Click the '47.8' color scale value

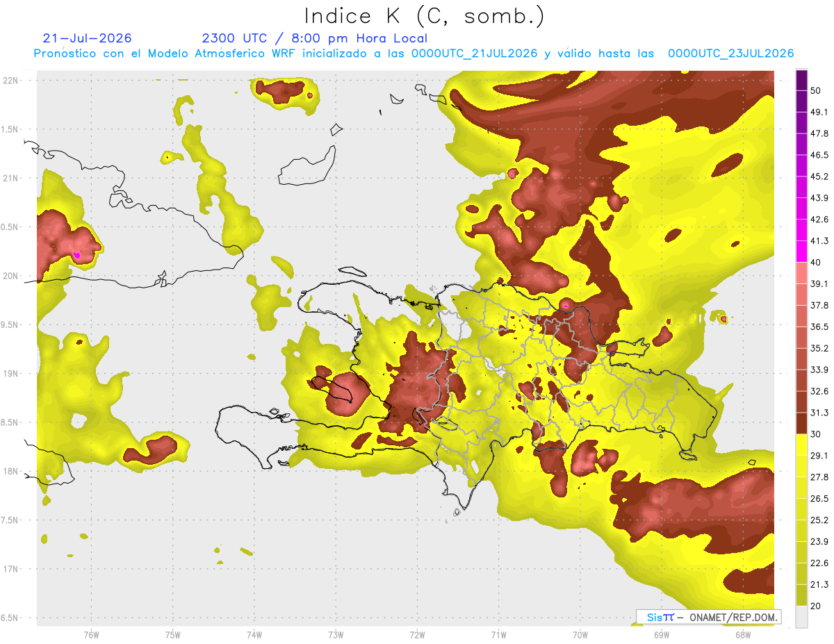click(x=819, y=133)
